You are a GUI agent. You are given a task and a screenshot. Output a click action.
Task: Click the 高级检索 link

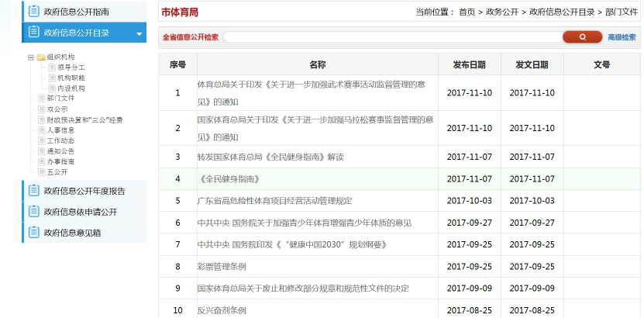(x=622, y=37)
